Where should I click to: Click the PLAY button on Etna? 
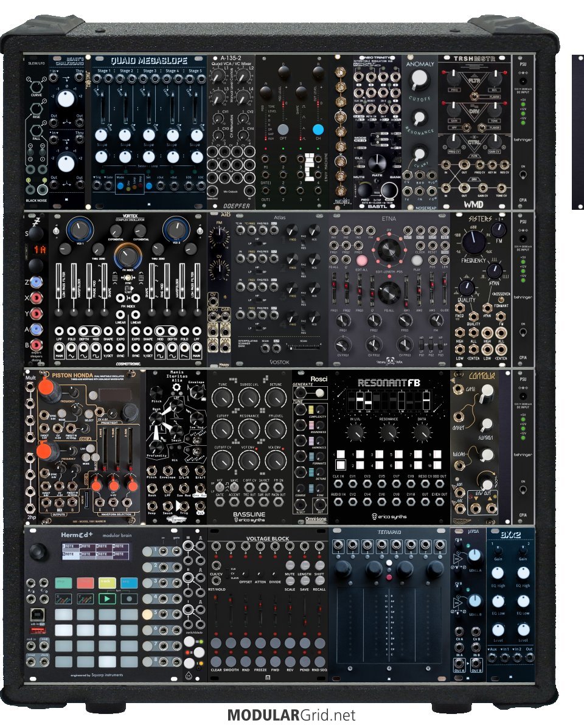click(x=417, y=260)
